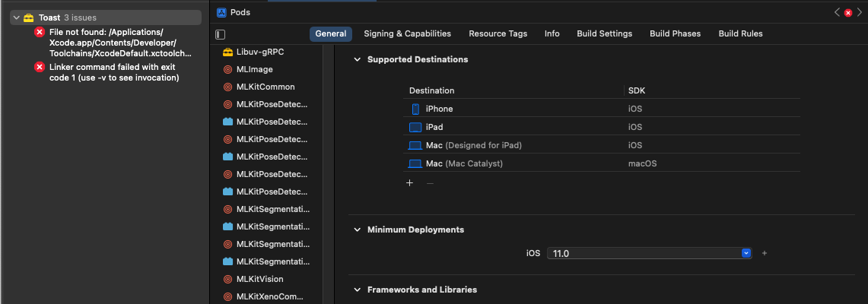Viewport: 868px width, 304px height.
Task: Open the 'File not found' error issue
Action: coord(121,43)
